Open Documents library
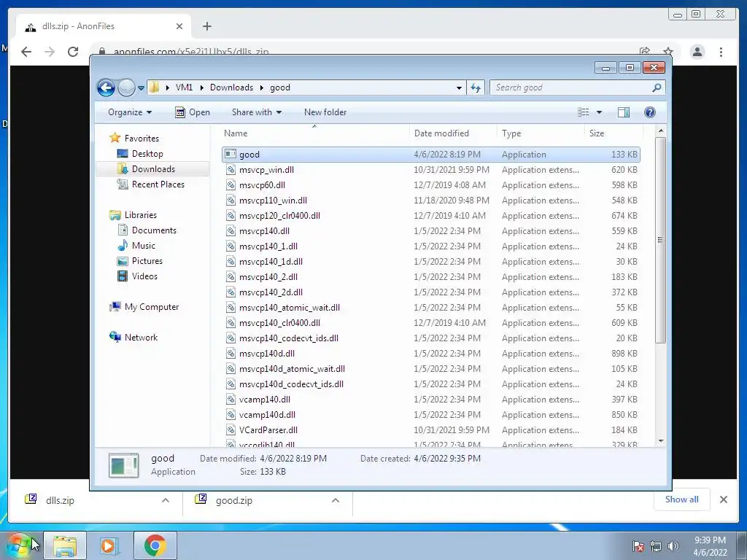747x560 pixels. 154,230
